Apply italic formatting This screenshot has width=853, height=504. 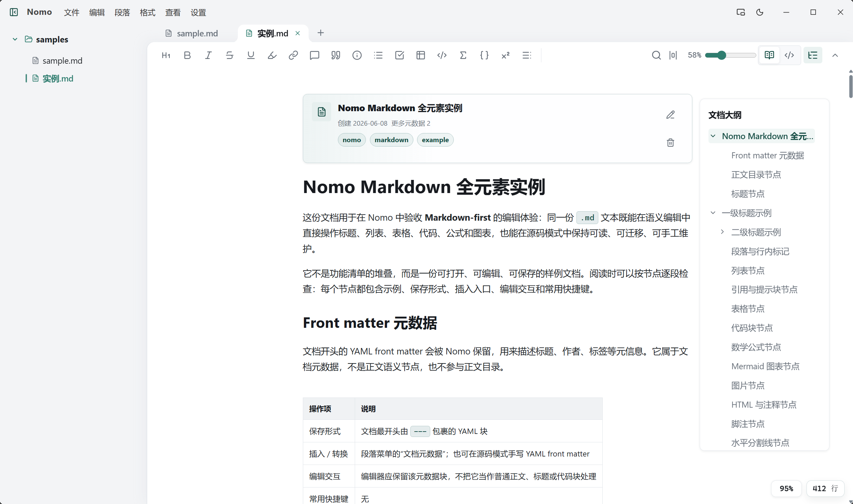[x=209, y=55]
